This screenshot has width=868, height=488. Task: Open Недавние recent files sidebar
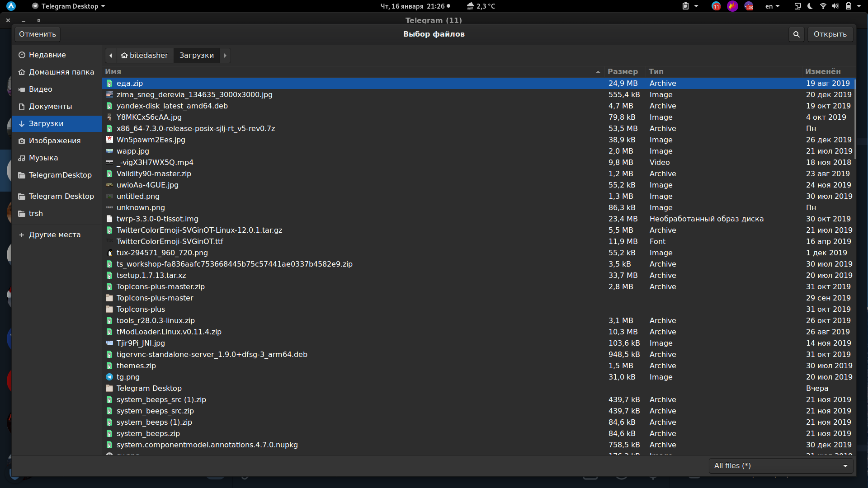57,55
